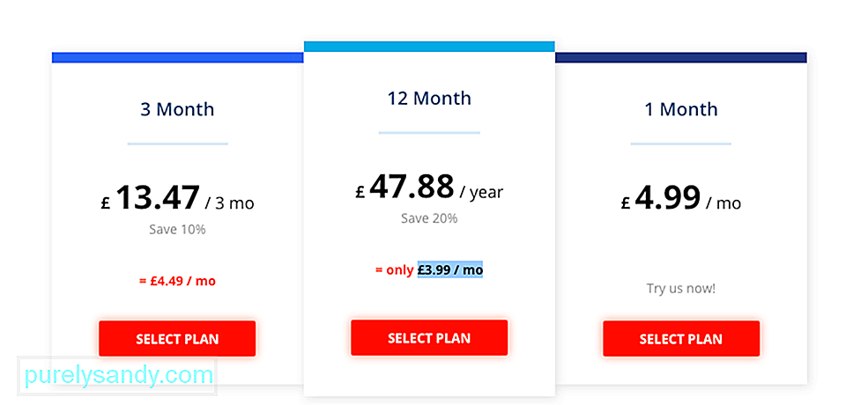The height and width of the screenshot is (405, 868).
Task: Click the red £4.49 / mo text
Action: 177,281
